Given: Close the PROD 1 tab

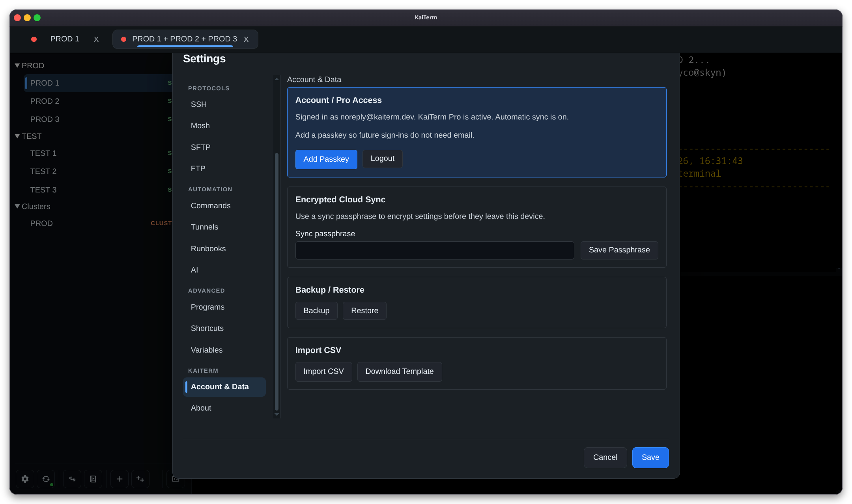Looking at the screenshot, I should pos(96,39).
